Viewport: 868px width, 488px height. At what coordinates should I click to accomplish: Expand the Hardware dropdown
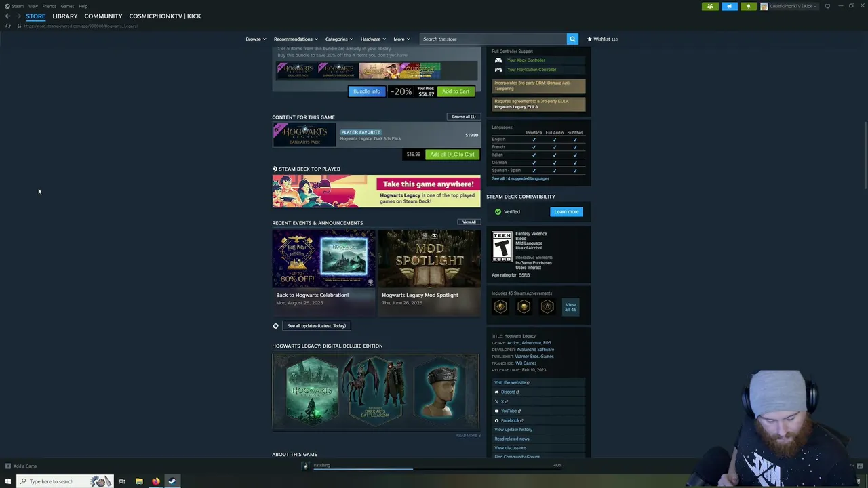coord(373,39)
